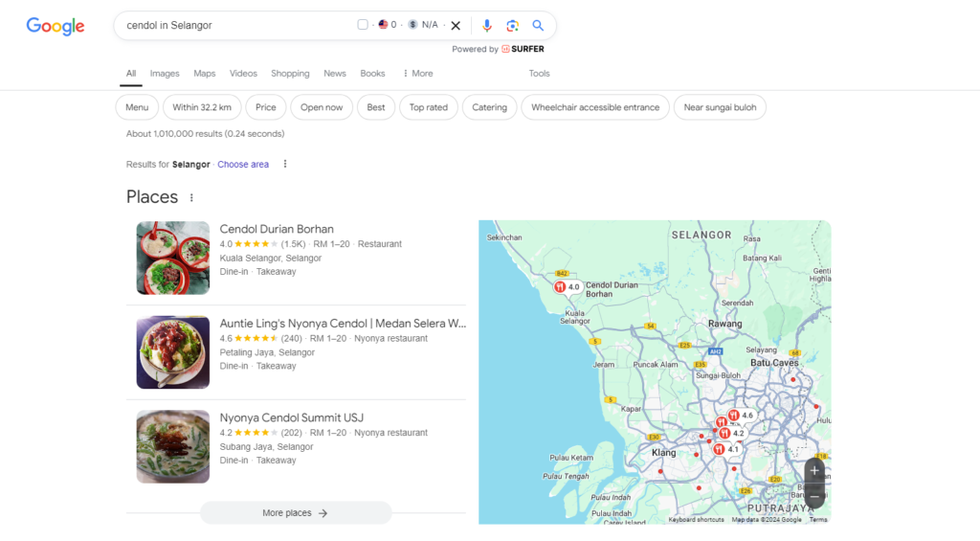980x541 pixels.
Task: Open Nyonya Cendol Summit USJ thumbnail
Action: pyautogui.click(x=173, y=446)
